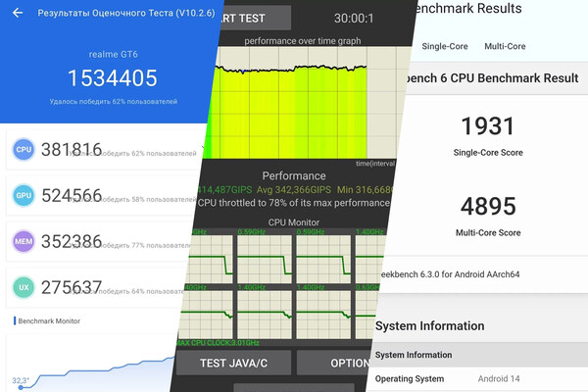The height and width of the screenshot is (392, 588).
Task: Open the CPU score row 381816
Action: (x=98, y=150)
